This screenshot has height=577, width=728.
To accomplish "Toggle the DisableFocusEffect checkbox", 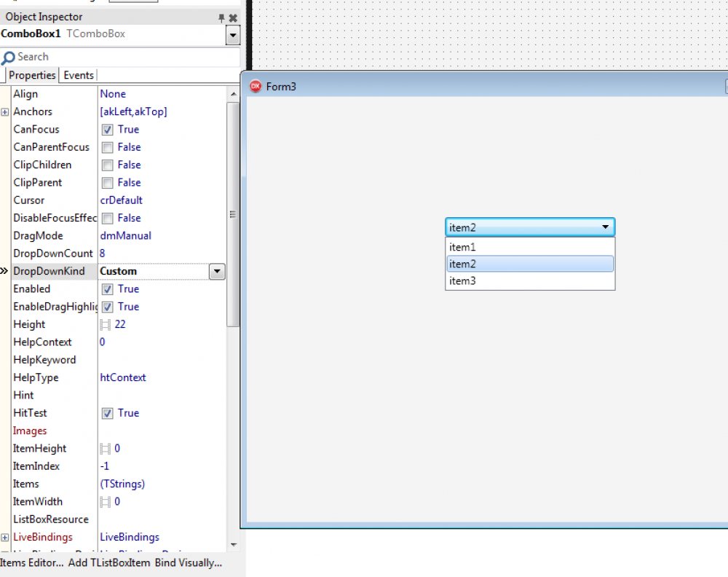I will pyautogui.click(x=107, y=219).
